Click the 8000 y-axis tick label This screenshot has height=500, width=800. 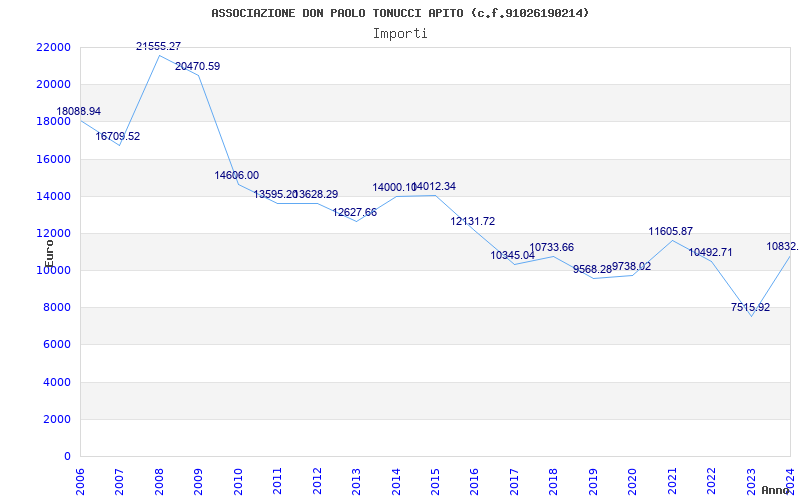point(56,308)
